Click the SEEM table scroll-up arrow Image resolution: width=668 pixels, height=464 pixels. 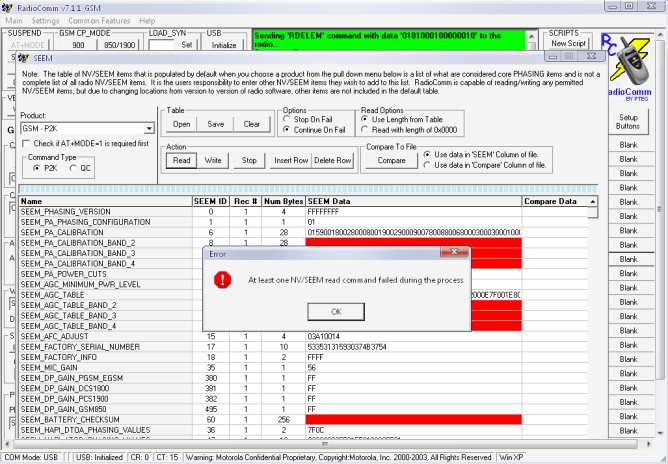593,201
